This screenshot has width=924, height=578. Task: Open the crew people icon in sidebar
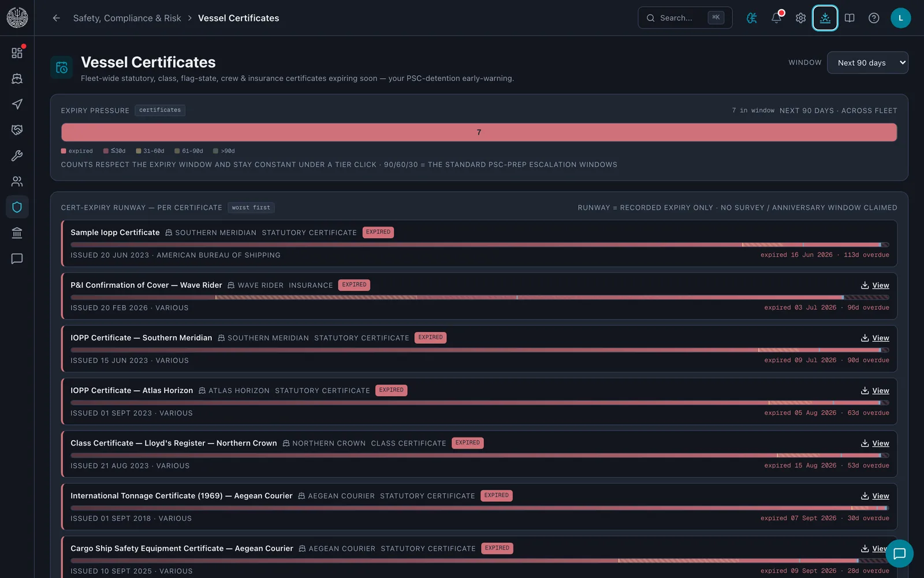point(17,181)
